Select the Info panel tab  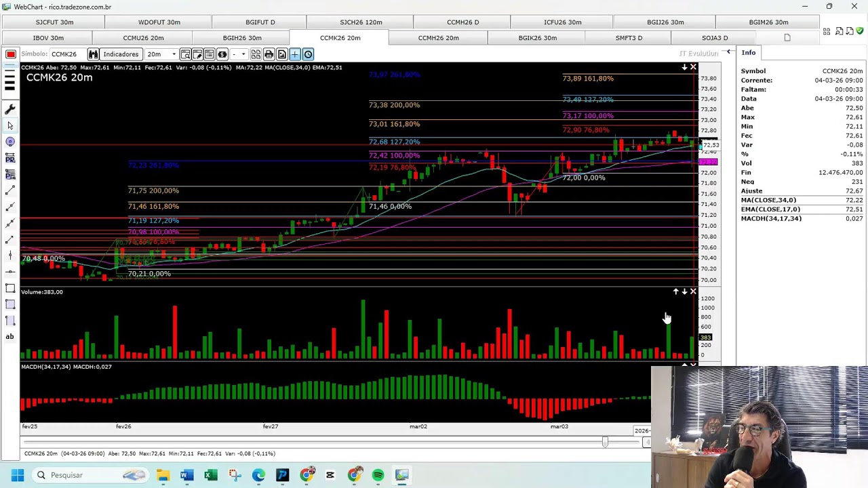click(x=748, y=53)
